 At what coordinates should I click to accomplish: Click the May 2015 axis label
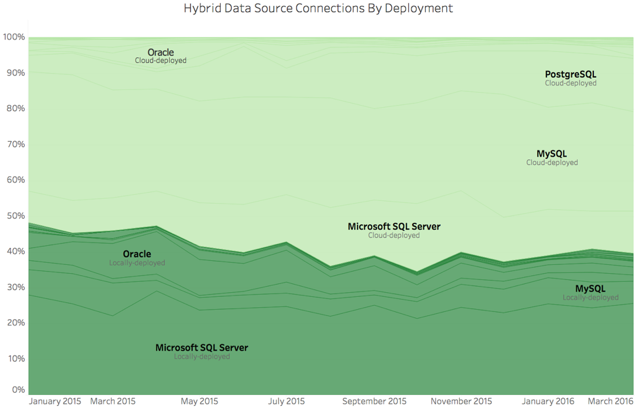199,401
